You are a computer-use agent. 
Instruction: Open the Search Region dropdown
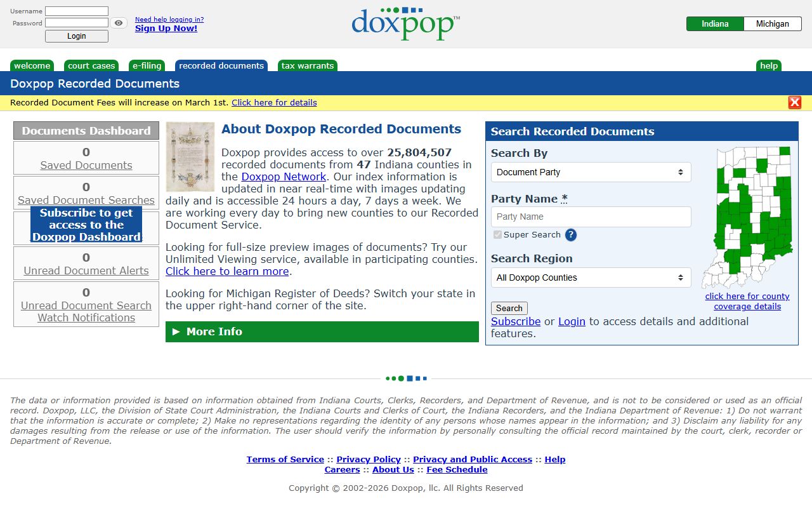pos(591,277)
